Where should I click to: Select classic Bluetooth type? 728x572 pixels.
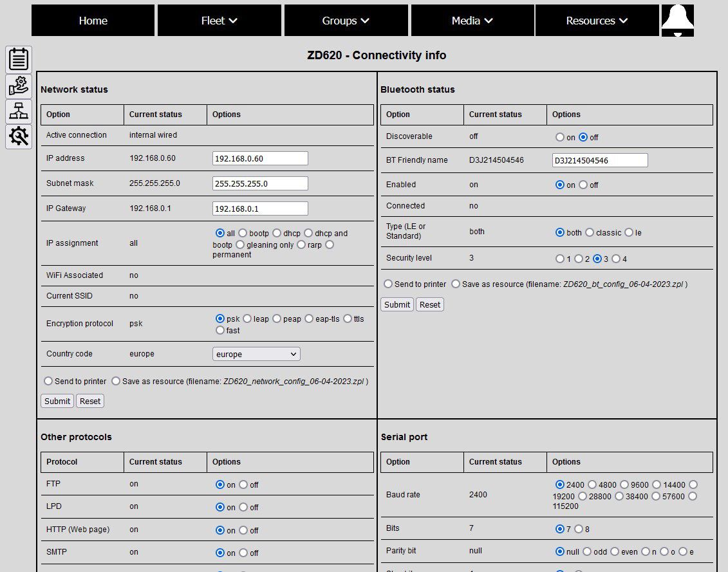coord(590,232)
